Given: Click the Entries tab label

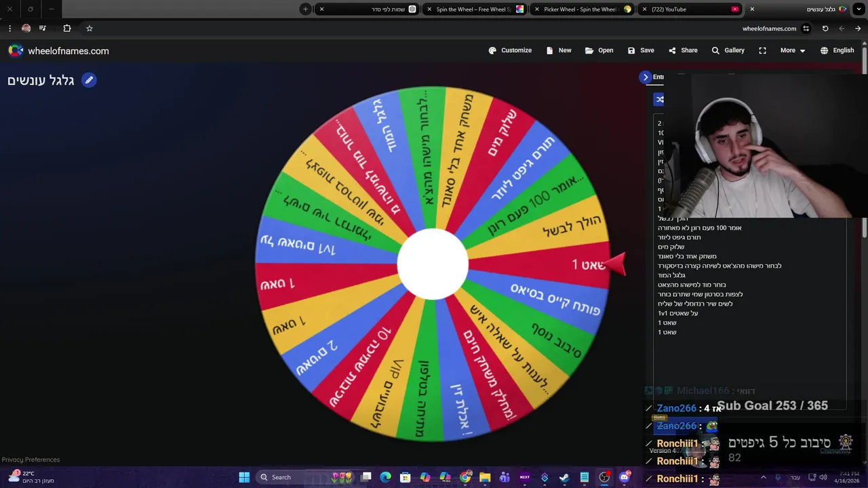Looking at the screenshot, I should click(x=658, y=77).
